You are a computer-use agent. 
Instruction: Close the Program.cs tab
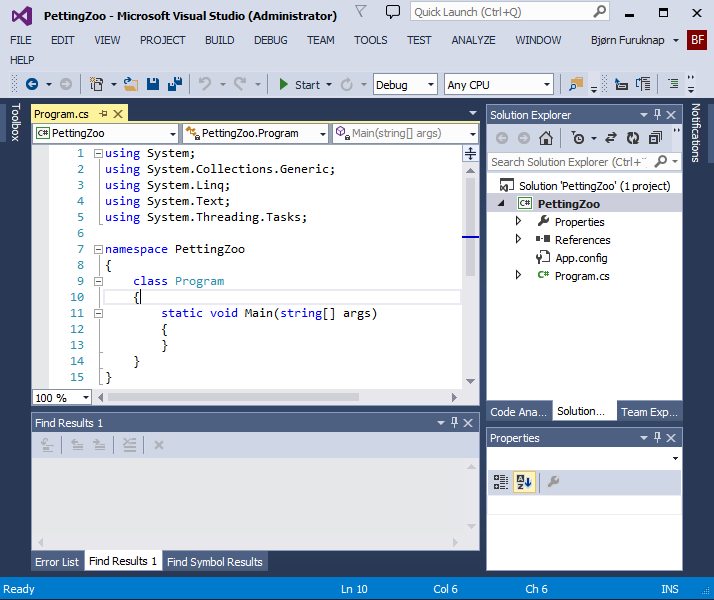click(118, 114)
